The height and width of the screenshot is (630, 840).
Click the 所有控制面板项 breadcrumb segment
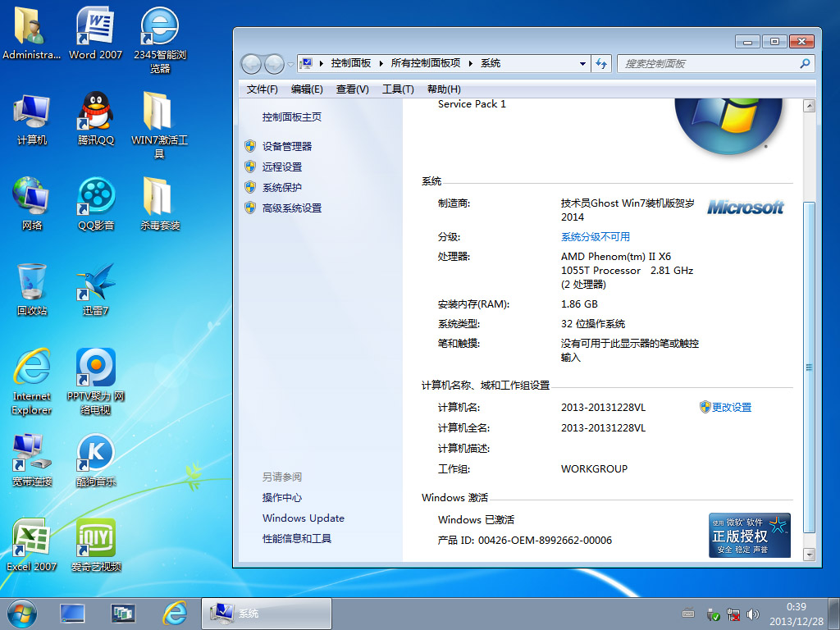[426, 63]
